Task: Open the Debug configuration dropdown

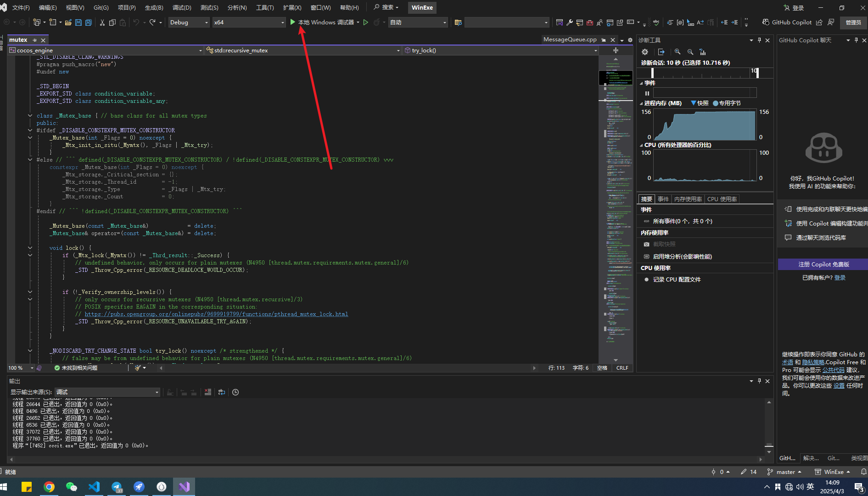Action: point(189,23)
